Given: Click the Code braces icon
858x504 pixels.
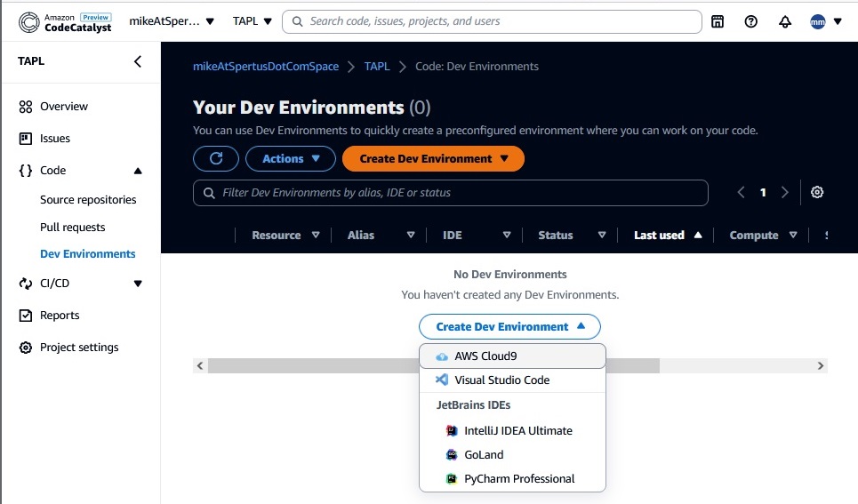Looking at the screenshot, I should point(26,171).
